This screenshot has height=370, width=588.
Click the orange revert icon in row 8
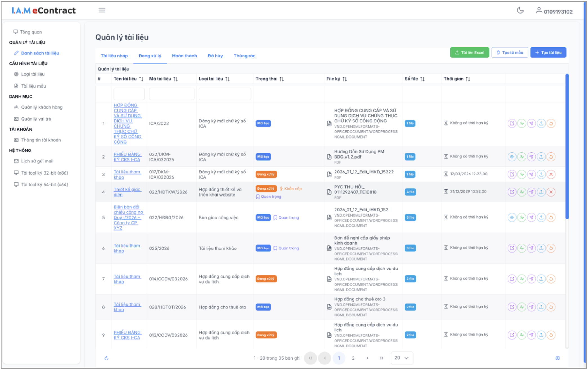coord(551,307)
